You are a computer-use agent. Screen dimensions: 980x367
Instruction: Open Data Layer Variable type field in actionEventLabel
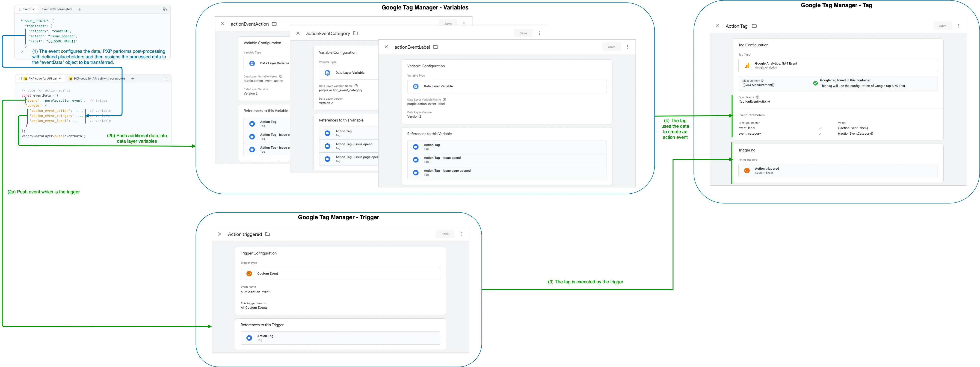(507, 86)
